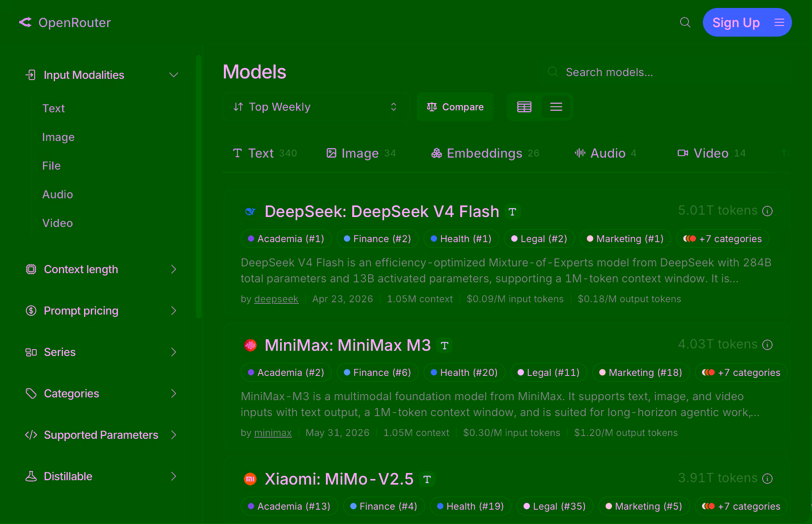The height and width of the screenshot is (524, 812).
Task: Filter by Audio input modality
Action: (57, 194)
